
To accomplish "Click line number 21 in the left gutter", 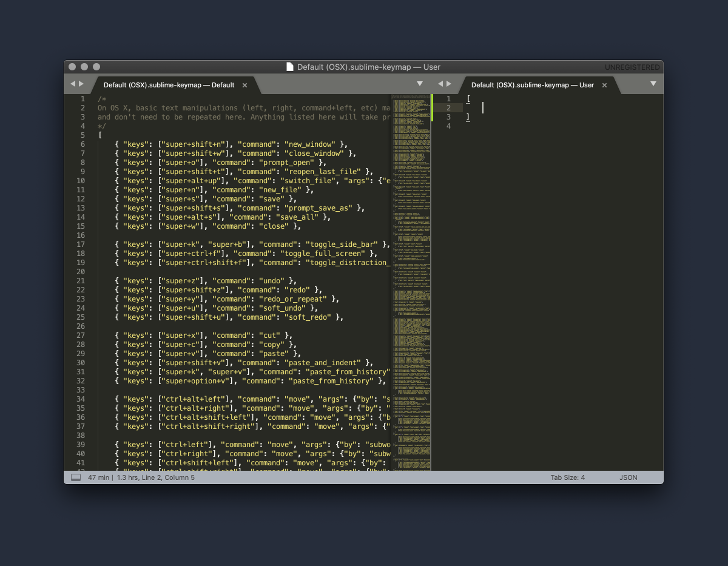I will tap(82, 280).
